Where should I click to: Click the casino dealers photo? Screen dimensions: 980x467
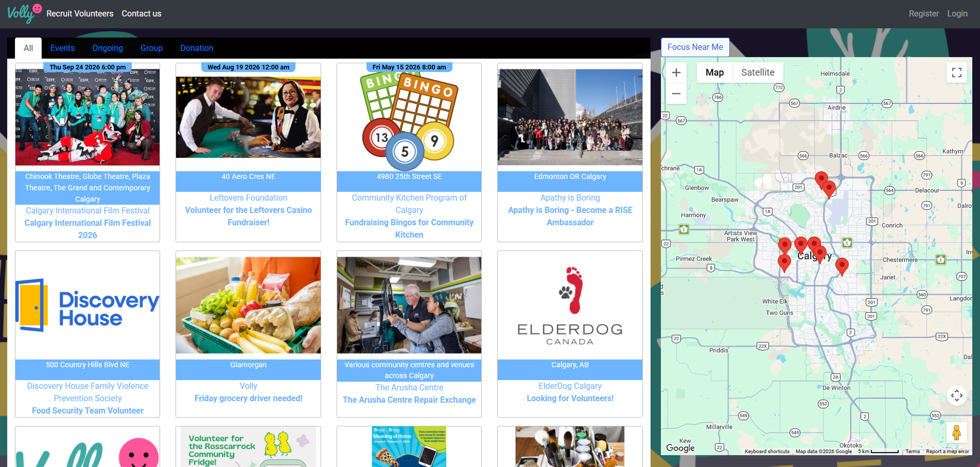248,117
